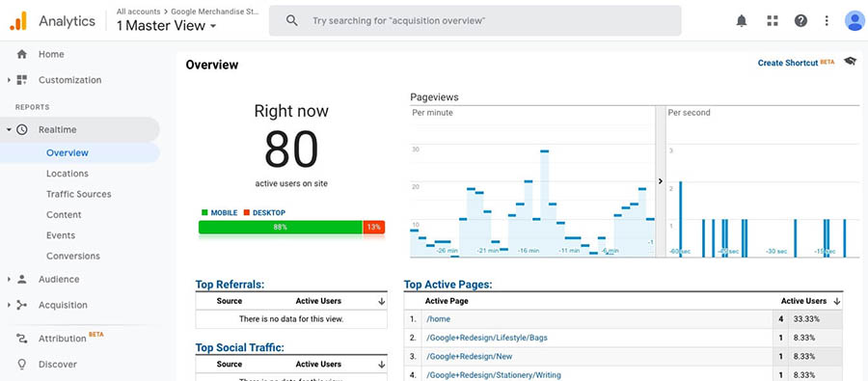Collapse the Realtime section
Image resolution: width=868 pixels, height=381 pixels.
[x=9, y=129]
